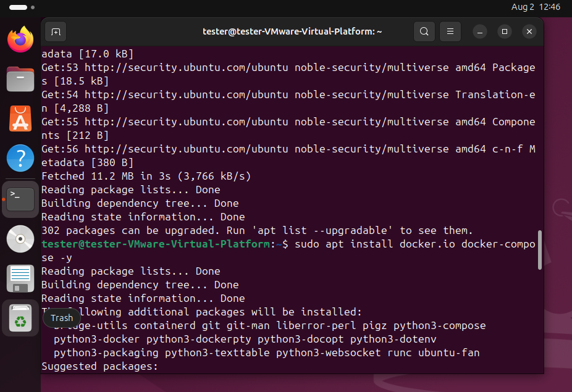This screenshot has width=572, height=392.
Task: Click the 'additional packages will be installed' line
Action: (201, 312)
